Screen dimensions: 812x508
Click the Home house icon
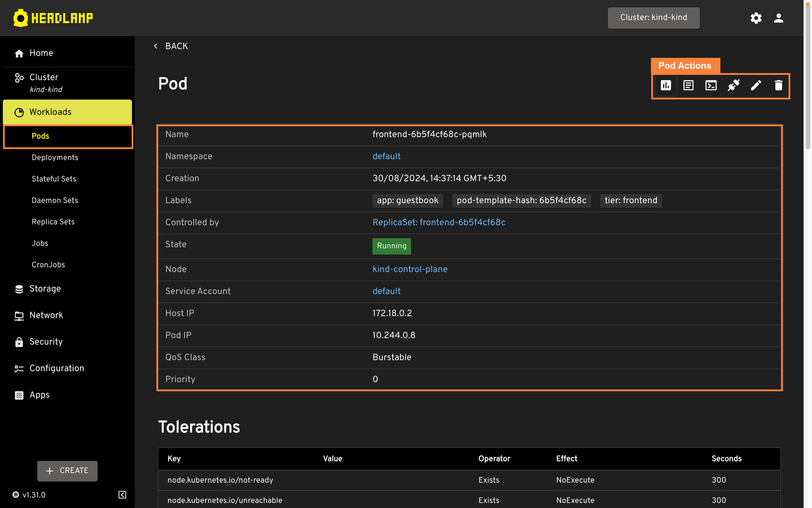[x=19, y=53]
